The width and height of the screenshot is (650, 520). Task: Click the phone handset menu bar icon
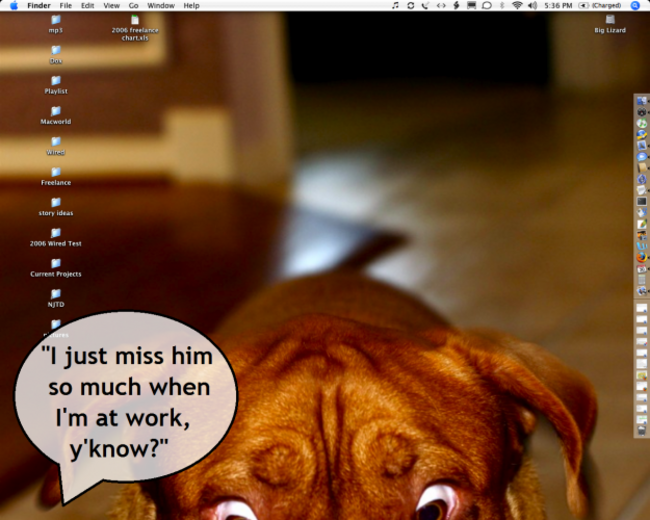click(x=425, y=5)
